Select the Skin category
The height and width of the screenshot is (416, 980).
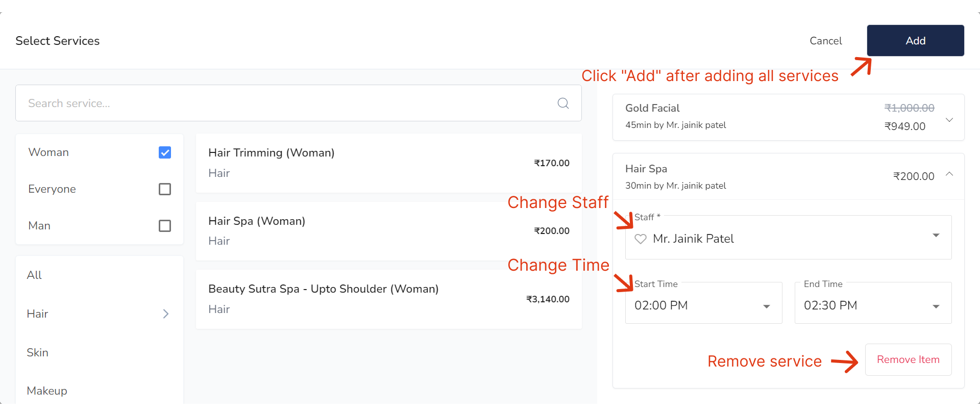38,353
